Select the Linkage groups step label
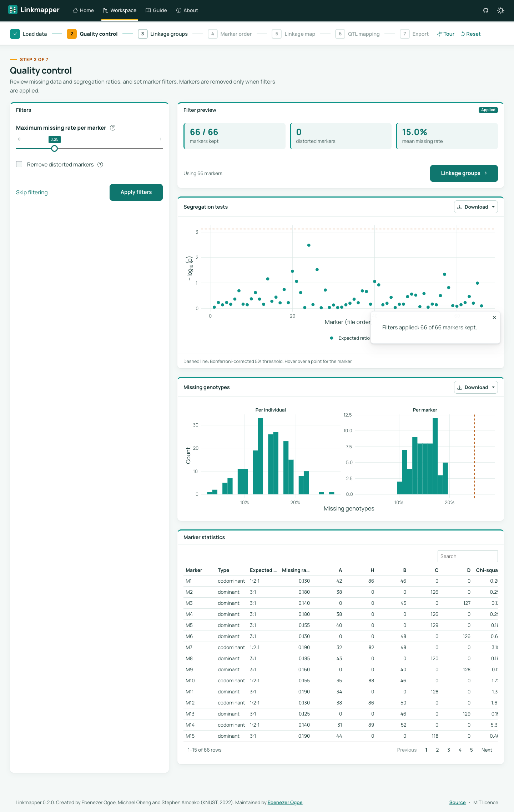The width and height of the screenshot is (514, 812). (169, 34)
